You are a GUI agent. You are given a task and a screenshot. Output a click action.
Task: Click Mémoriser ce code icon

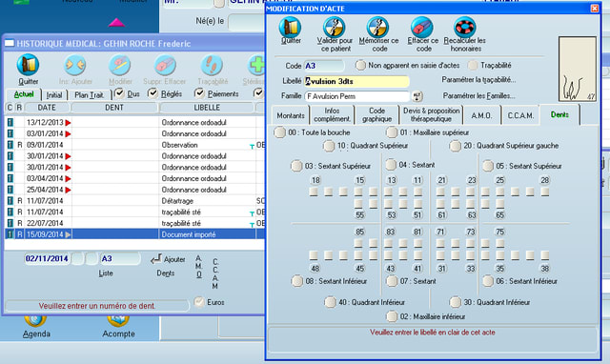(378, 27)
